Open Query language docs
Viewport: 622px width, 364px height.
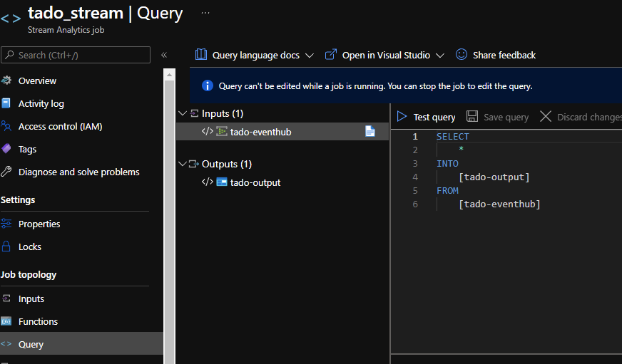(x=256, y=56)
